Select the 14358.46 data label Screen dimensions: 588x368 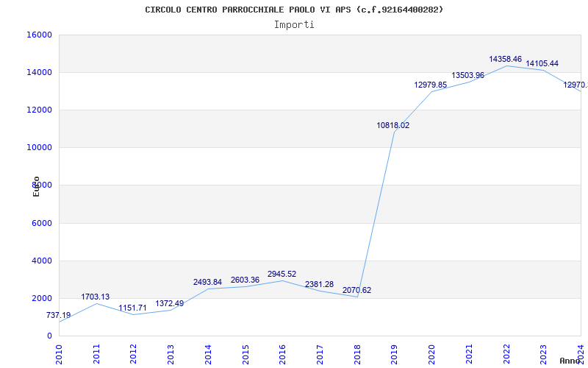[x=505, y=60]
